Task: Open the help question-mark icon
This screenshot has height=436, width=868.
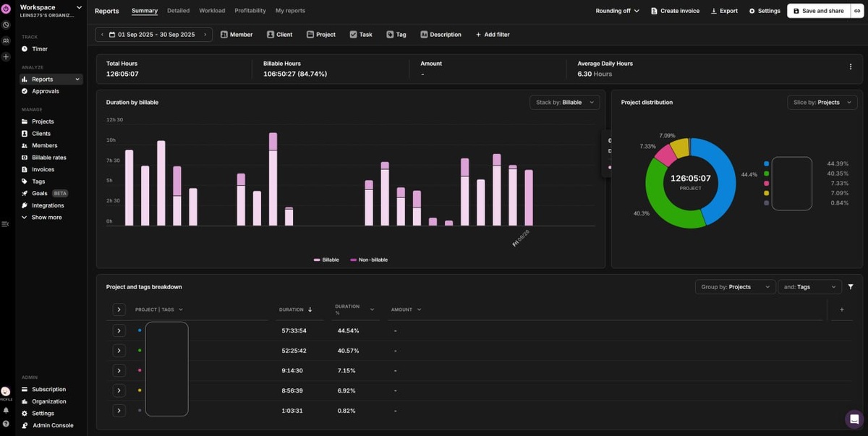Action: tap(6, 424)
